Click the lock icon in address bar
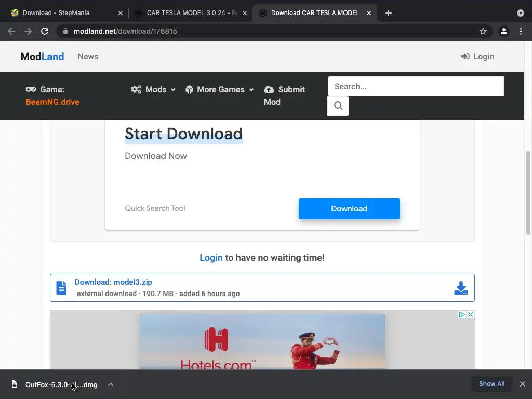Screen dimensions: 532x399 (65, 31)
